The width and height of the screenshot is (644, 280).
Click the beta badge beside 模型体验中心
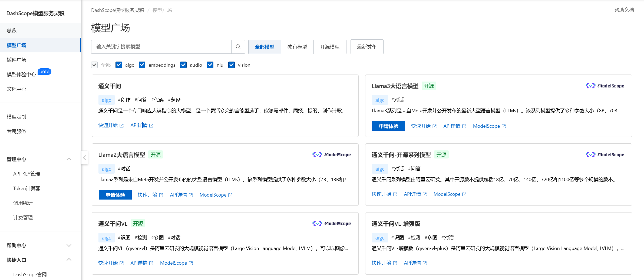44,72
